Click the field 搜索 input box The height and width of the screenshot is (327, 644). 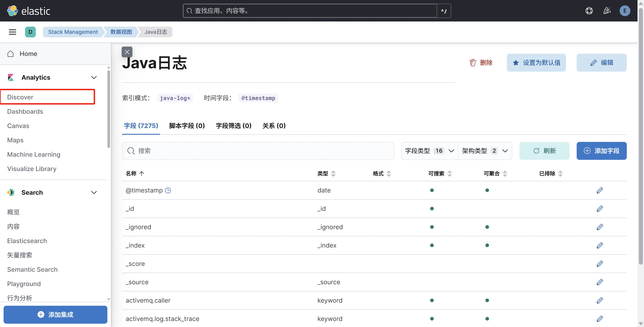(258, 151)
